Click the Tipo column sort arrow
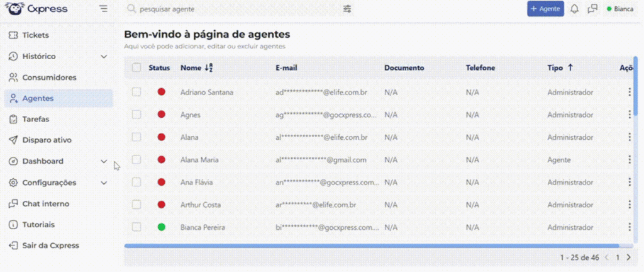Viewport: 644px width, 272px height. tap(570, 67)
